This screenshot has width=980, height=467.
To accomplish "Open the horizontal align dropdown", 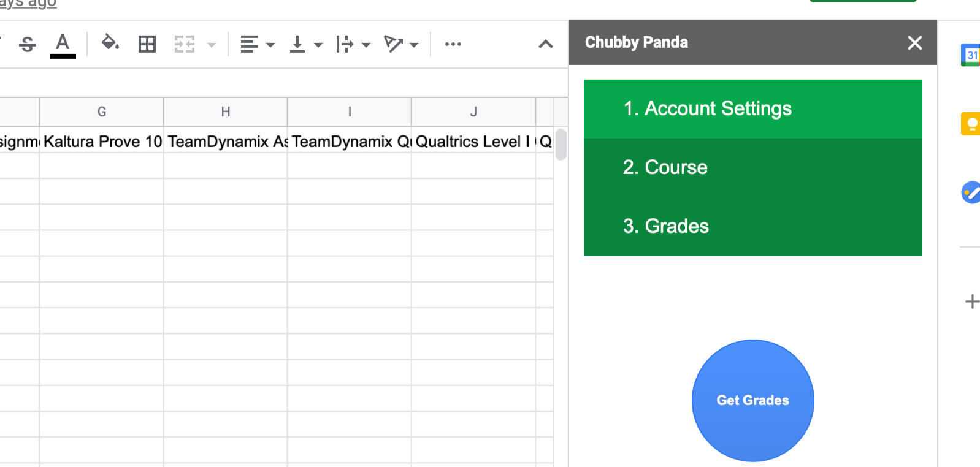I will (257, 44).
